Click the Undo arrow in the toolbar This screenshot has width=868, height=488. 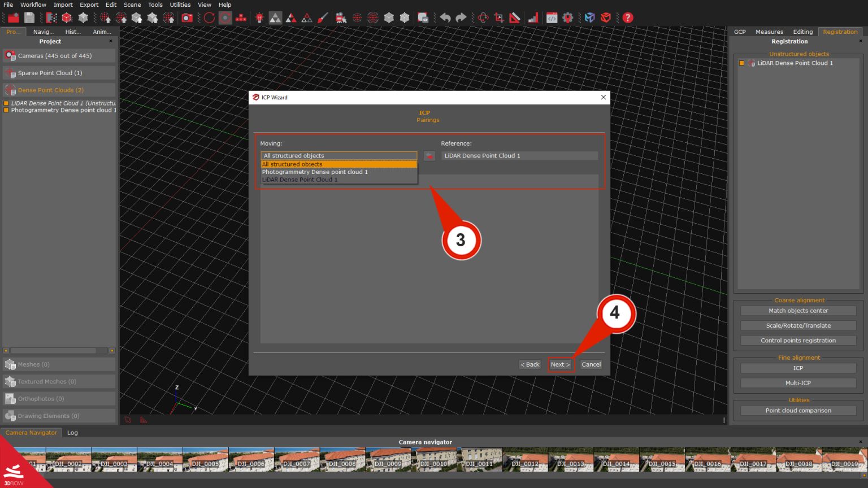click(446, 18)
